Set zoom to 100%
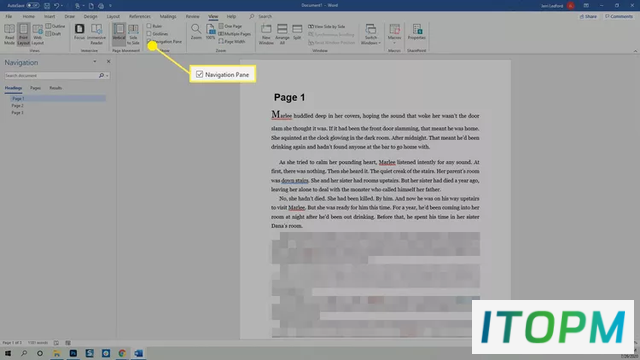The image size is (640, 360). pyautogui.click(x=210, y=32)
